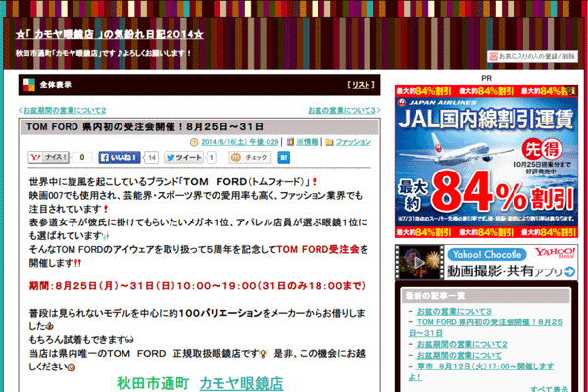Open the ファッション folder link
Image resolution: width=588 pixels, height=392 pixels.
coord(353,142)
